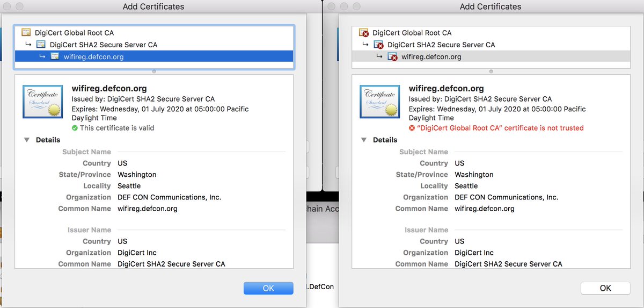This screenshot has height=308, width=644.
Task: Click 'Seattle' Locality value in left dialog
Action: [x=129, y=186]
